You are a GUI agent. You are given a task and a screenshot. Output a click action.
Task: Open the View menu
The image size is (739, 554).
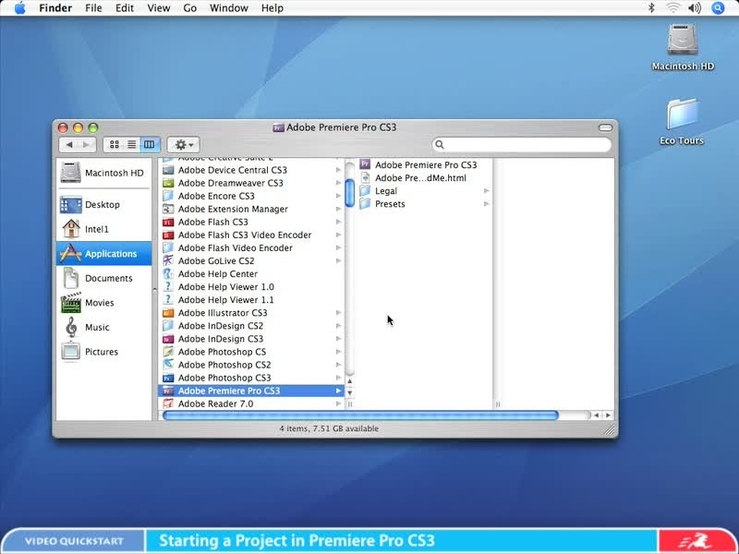click(x=158, y=8)
